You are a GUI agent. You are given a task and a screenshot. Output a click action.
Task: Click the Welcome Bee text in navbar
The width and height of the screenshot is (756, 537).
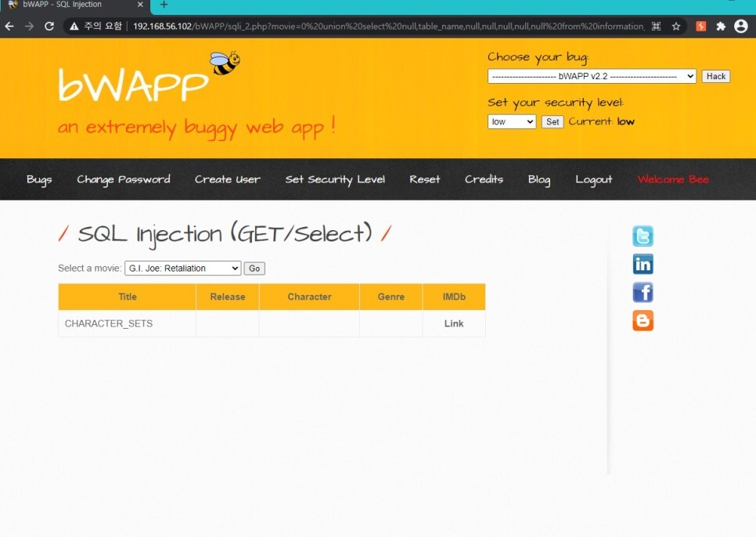(673, 179)
